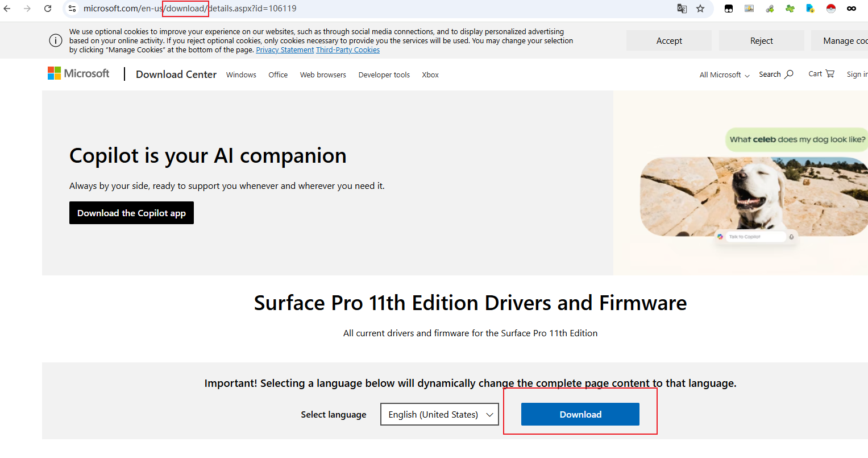
Task: Click the black infinity symbol extension
Action: [852, 9]
